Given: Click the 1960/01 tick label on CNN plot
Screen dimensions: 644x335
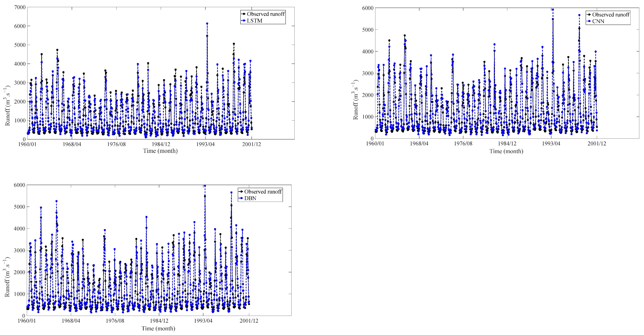Looking at the screenshot, I should click(375, 144).
